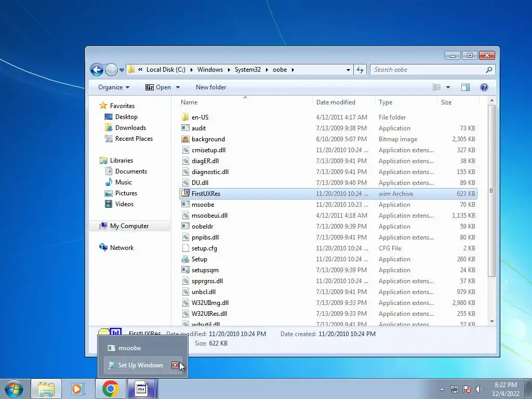Expand the arrow after System32 breadcrumb
The width and height of the screenshot is (532, 399).
(x=267, y=70)
